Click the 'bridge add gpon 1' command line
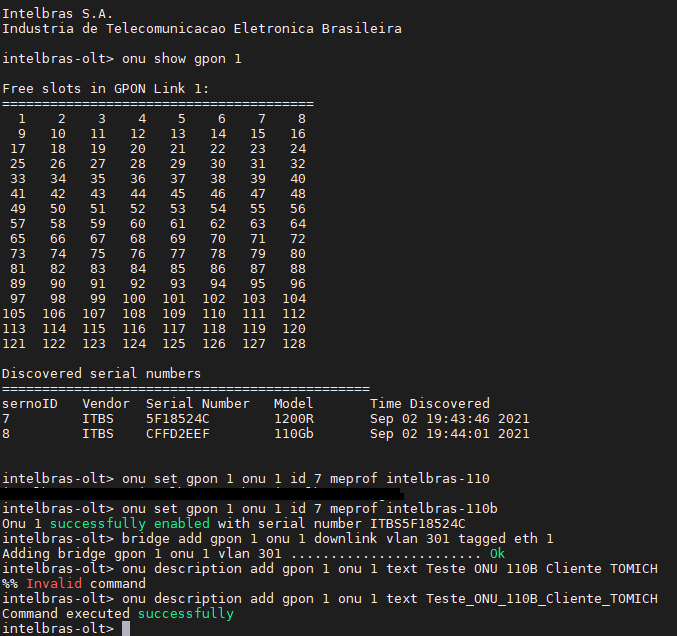This screenshot has height=636, width=677. (338, 539)
